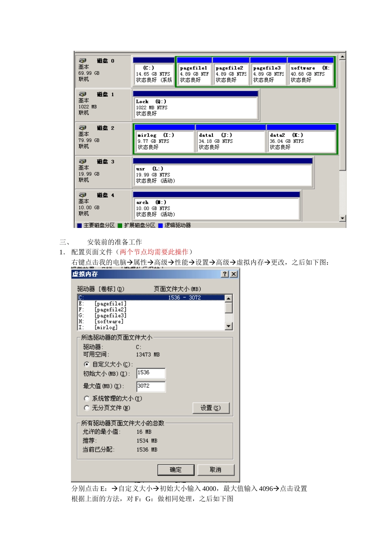Image resolution: width=392 pixels, height=555 pixels.
Task: Click the logical drive blue legend swatch
Action: click(x=161, y=225)
